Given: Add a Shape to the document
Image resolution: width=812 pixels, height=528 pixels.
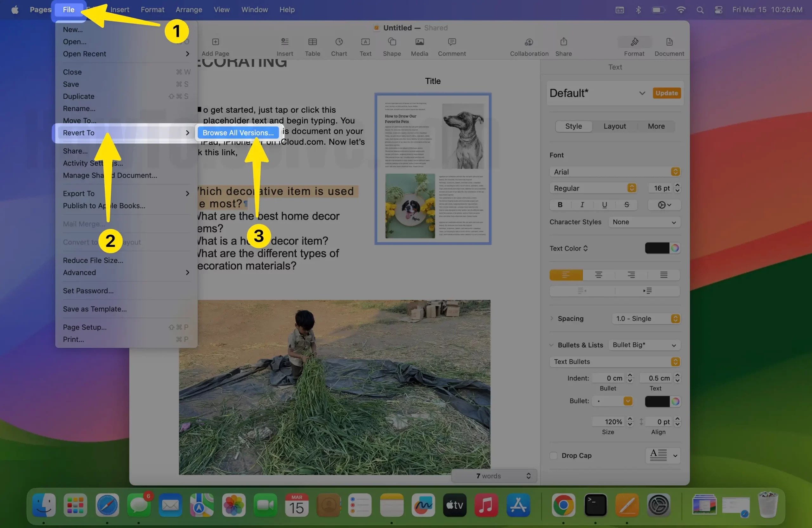Looking at the screenshot, I should point(392,46).
